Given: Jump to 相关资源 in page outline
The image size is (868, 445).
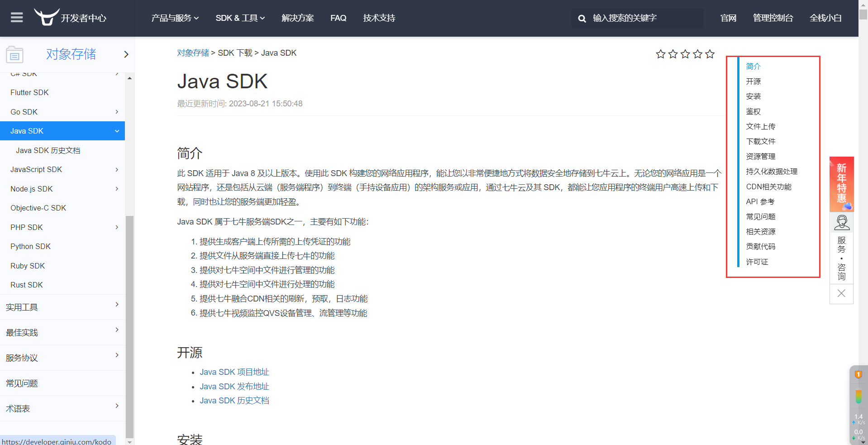Looking at the screenshot, I should [761, 232].
